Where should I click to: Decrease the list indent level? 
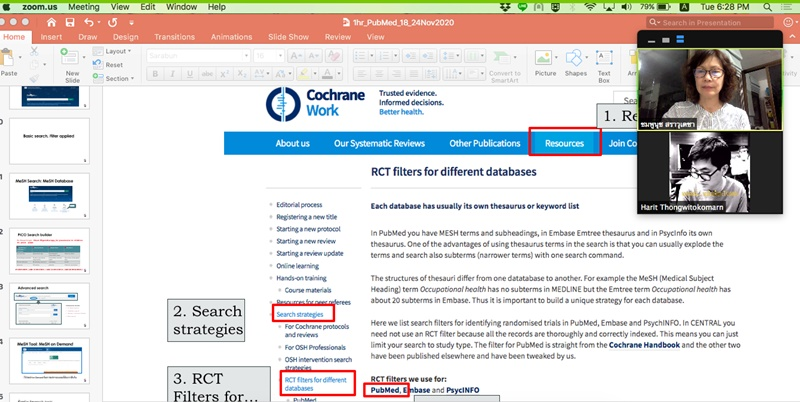[410, 56]
